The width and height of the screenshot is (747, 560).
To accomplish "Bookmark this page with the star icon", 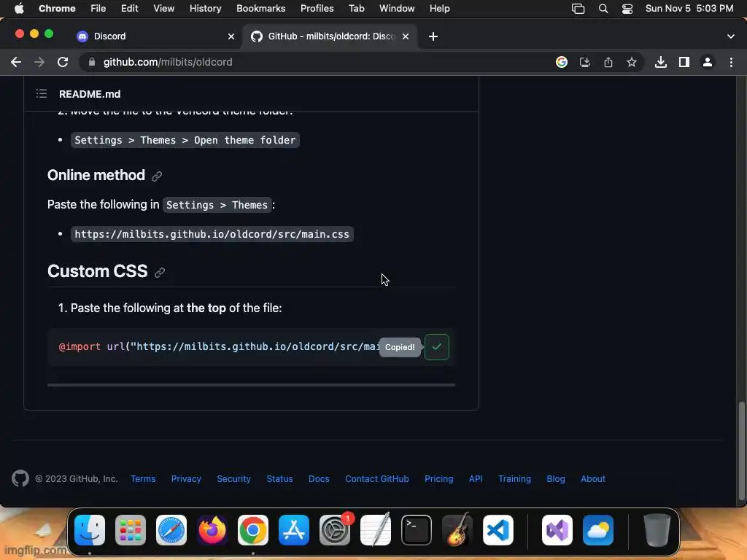I will [x=632, y=62].
